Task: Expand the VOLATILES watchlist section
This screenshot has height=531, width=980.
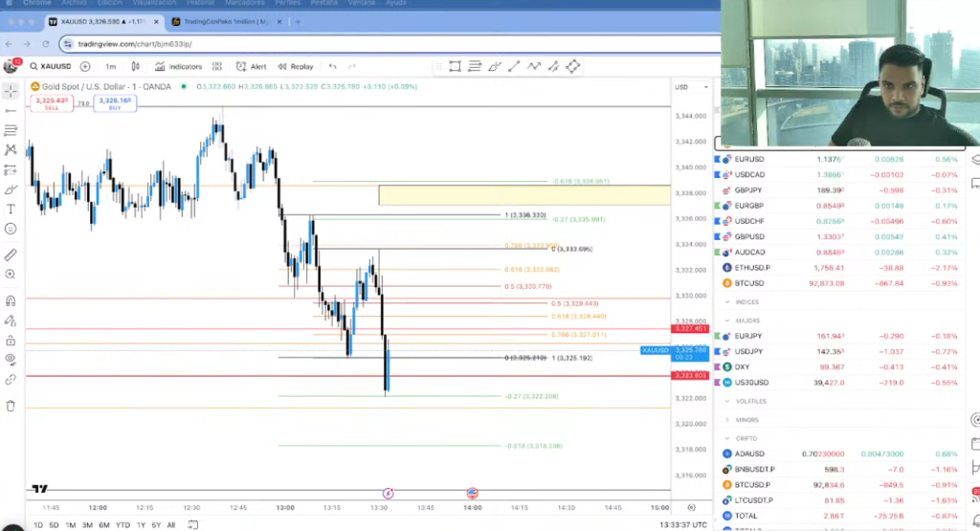Action: pyautogui.click(x=727, y=401)
